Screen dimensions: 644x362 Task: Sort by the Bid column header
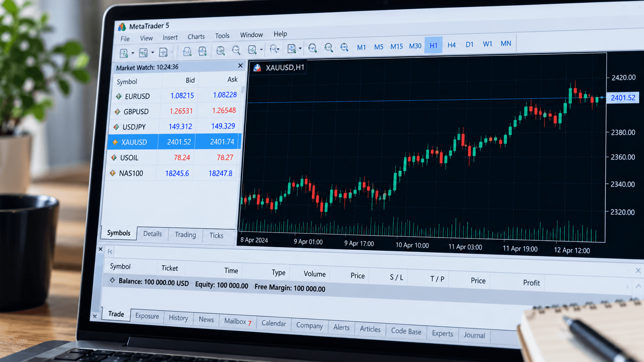(x=190, y=80)
